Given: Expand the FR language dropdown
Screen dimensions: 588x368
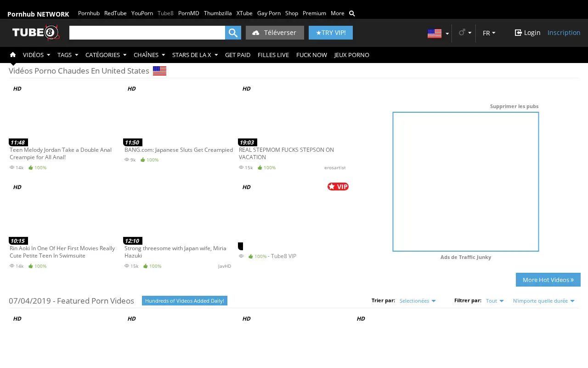Looking at the screenshot, I should click(489, 33).
